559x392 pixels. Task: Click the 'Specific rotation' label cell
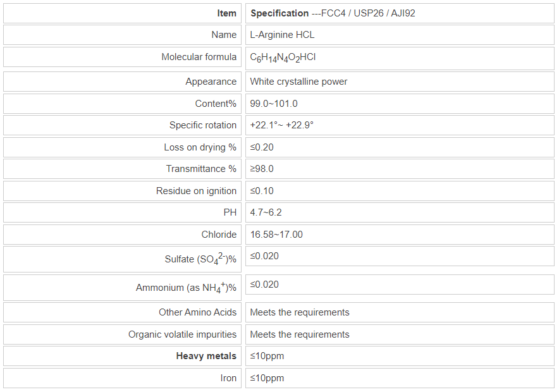(x=203, y=125)
